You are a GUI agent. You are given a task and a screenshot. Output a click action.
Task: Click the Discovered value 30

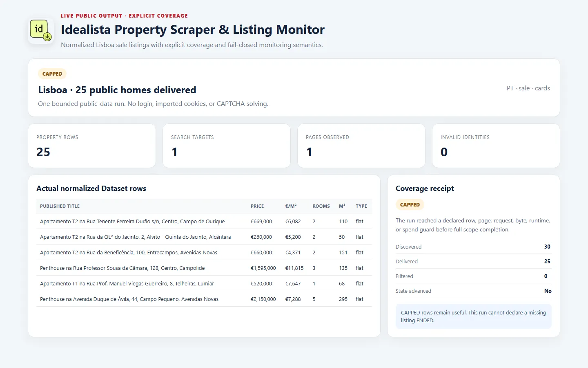pyautogui.click(x=547, y=247)
